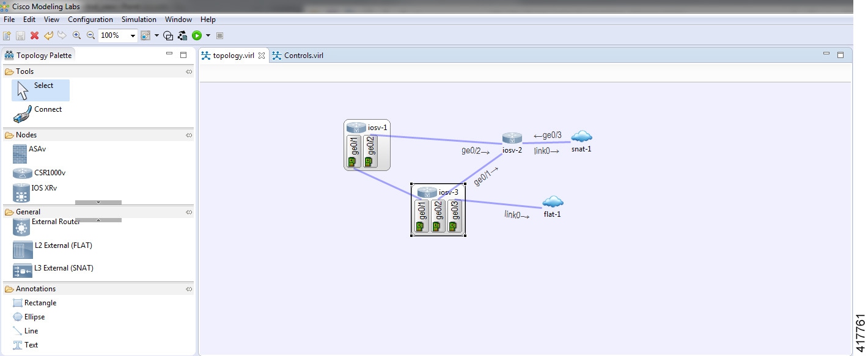
Task: Click the pin arrows on Tools header
Action: point(189,72)
